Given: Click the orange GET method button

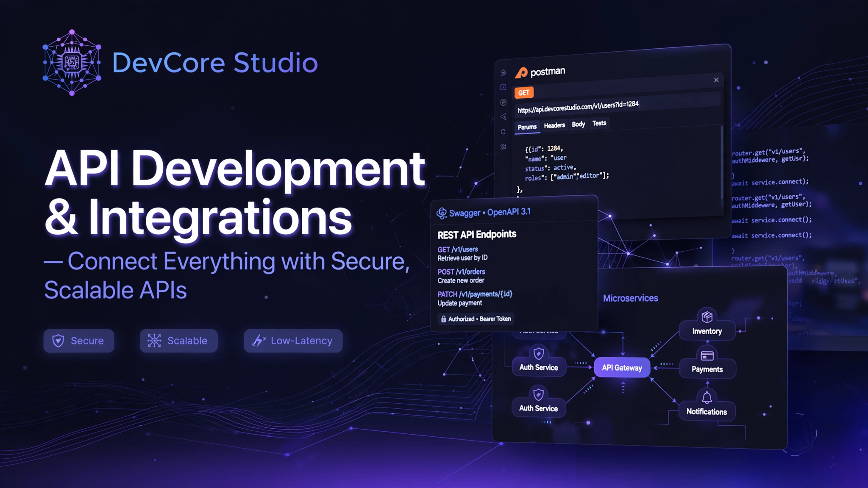Looking at the screenshot, I should [x=524, y=92].
